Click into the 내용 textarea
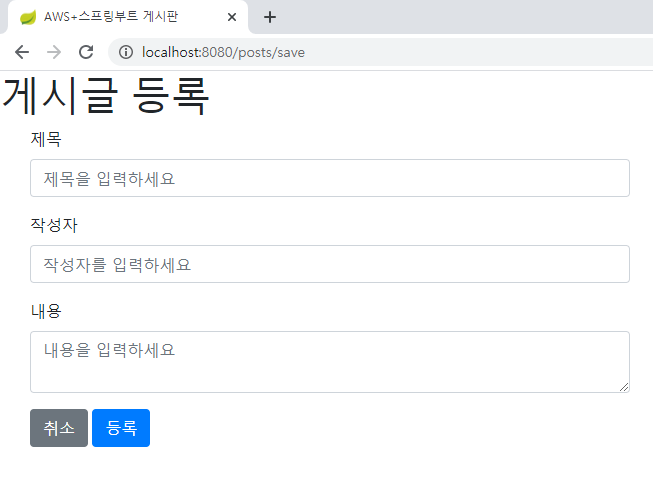The width and height of the screenshot is (653, 477). point(330,362)
